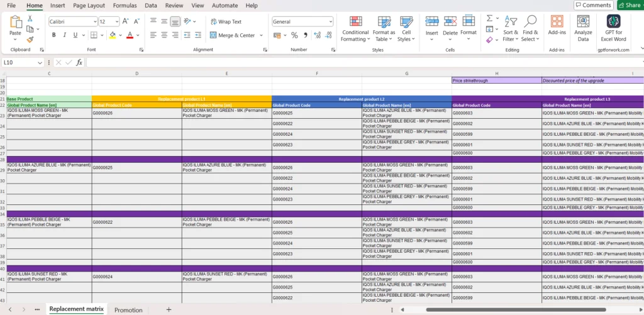Click Decrease Decimal icon

click(328, 35)
